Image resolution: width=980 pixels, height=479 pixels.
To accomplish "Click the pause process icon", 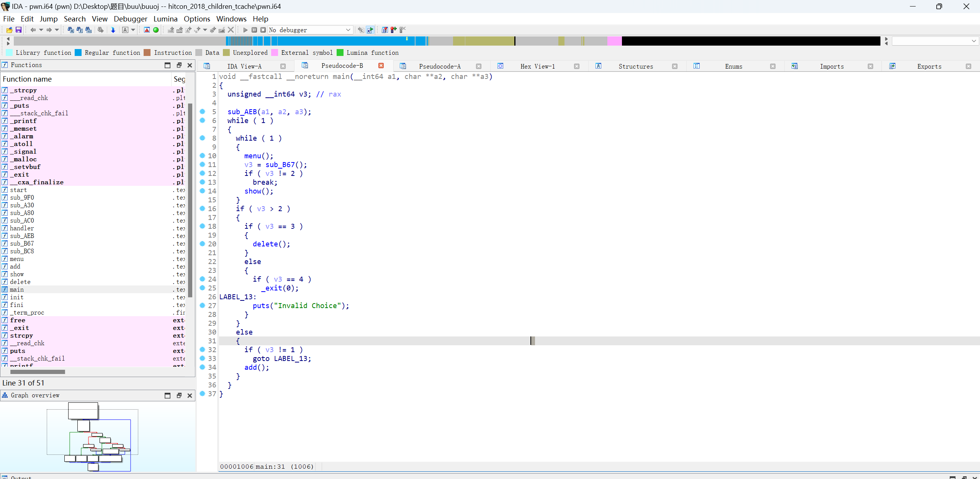I will coord(254,30).
